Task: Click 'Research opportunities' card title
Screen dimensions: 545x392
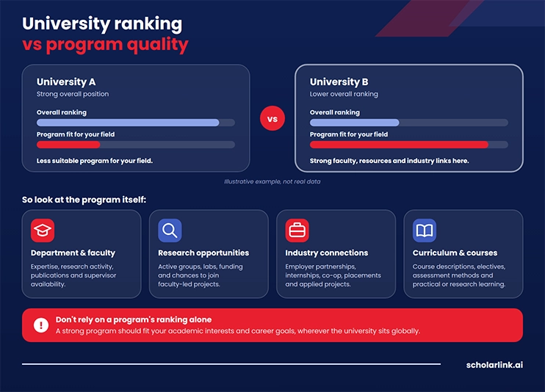Action: (203, 253)
